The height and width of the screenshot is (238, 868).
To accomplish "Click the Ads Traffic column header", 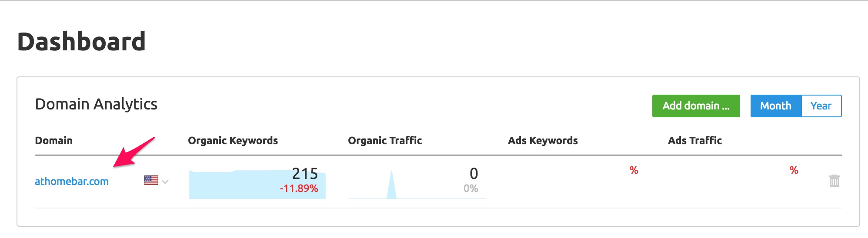I will click(695, 141).
